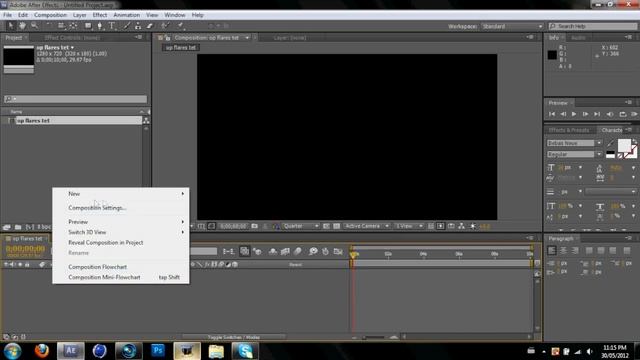The image size is (640, 360).
Task: Click Toggle Switches / Modes button
Action: click(233, 337)
